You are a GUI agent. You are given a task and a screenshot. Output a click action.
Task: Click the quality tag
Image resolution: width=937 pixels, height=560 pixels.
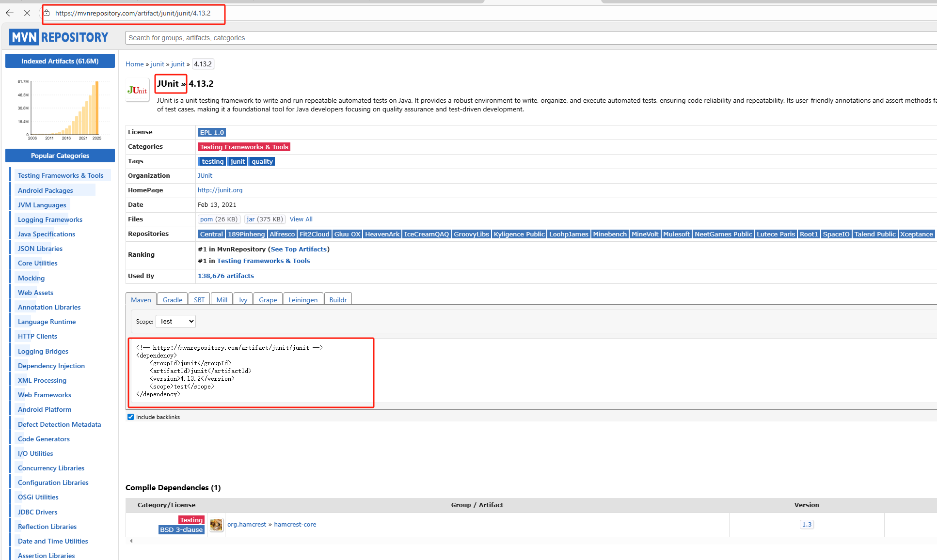click(x=262, y=161)
